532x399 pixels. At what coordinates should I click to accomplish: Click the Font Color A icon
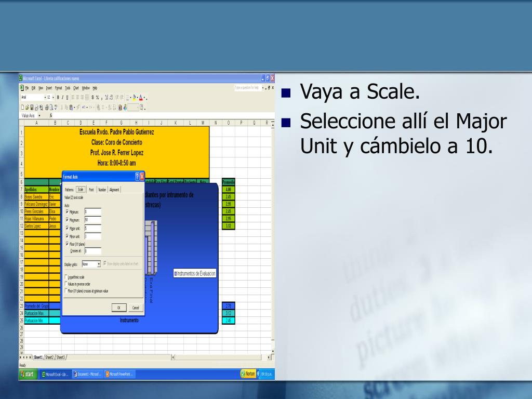141,97
